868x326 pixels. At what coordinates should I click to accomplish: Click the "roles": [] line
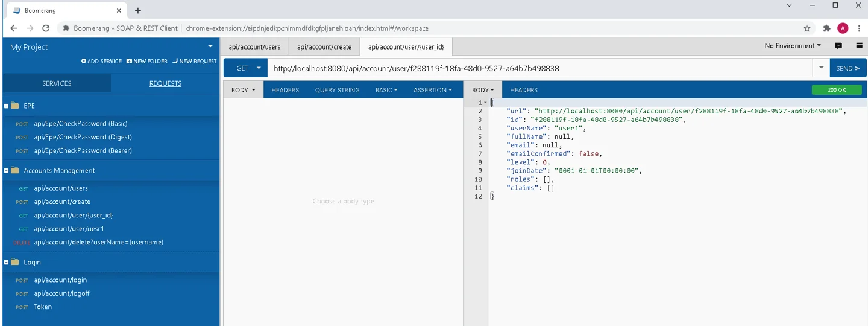[x=531, y=179]
